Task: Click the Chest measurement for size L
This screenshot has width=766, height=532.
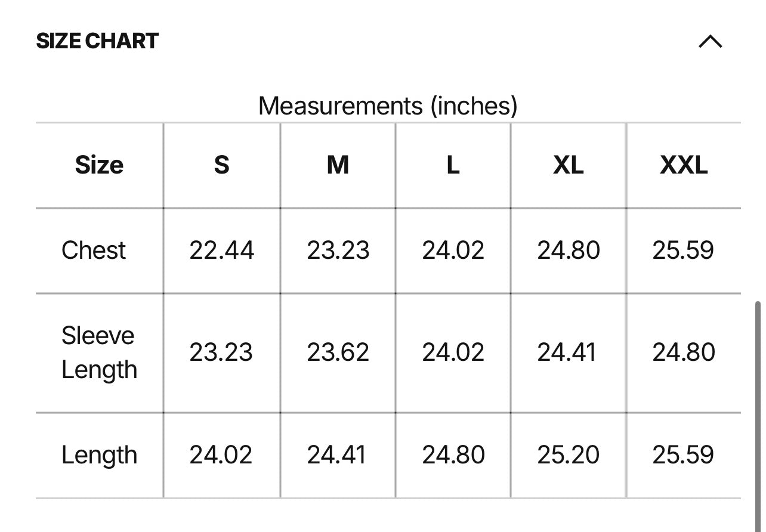Action: [453, 250]
